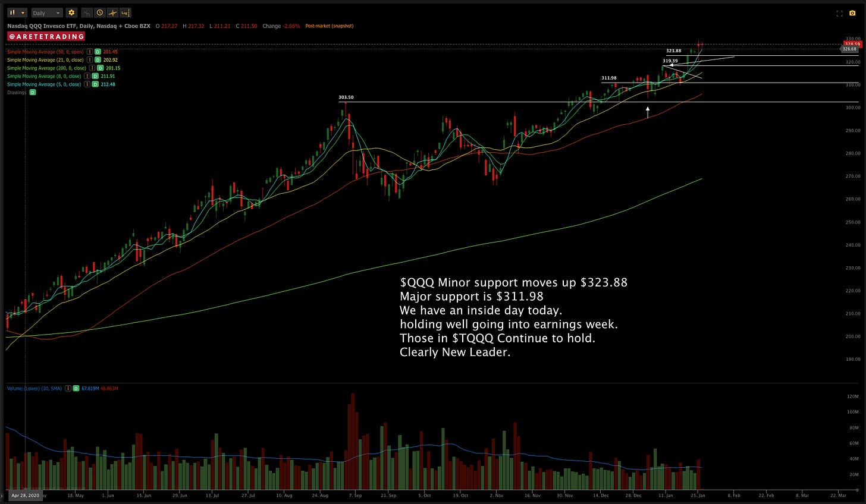Screen dimensions: 866x504
Task: Open the Daily timeframe dropdown
Action: point(47,12)
